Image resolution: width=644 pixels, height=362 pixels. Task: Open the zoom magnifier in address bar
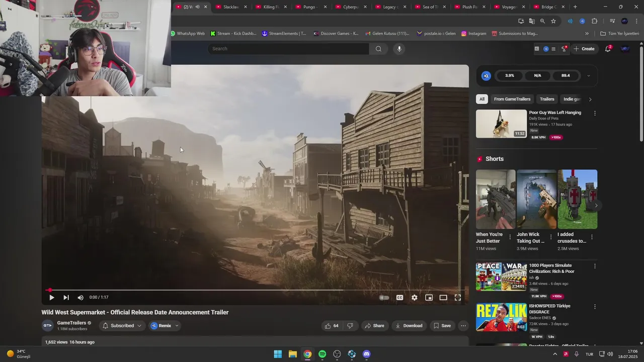point(542,21)
